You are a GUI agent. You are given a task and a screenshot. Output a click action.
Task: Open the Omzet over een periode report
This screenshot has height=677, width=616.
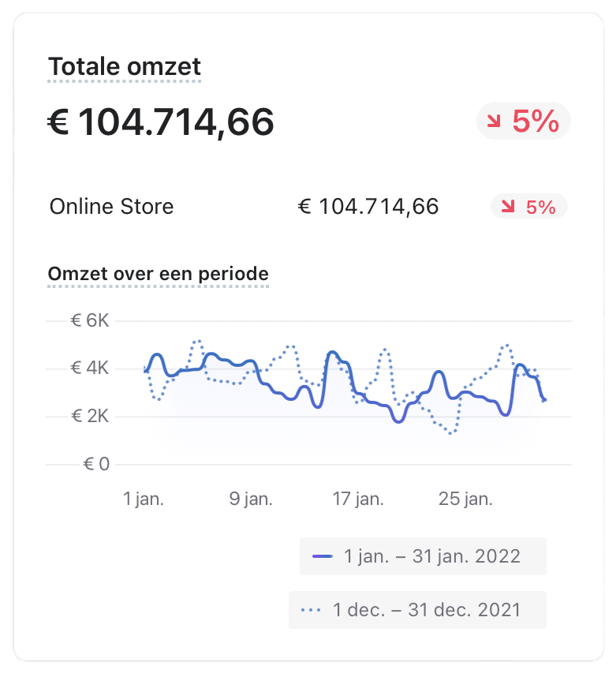click(x=159, y=274)
